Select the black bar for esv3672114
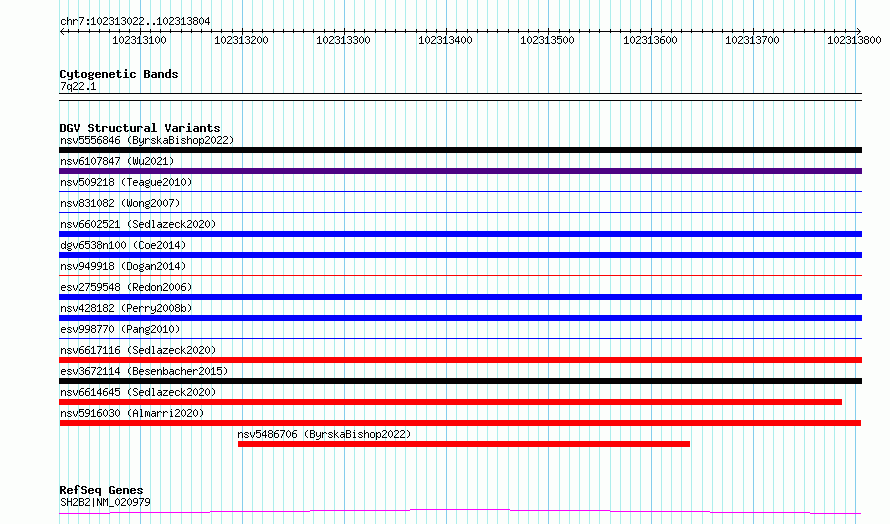This screenshot has width=890, height=524. (x=460, y=381)
